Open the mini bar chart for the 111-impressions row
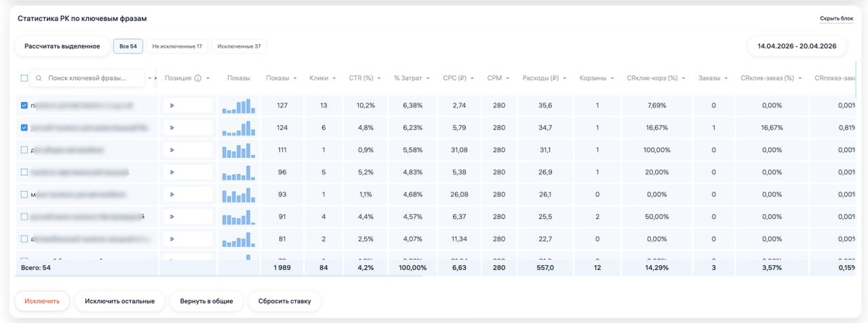The width and height of the screenshot is (868, 323). pos(239,151)
